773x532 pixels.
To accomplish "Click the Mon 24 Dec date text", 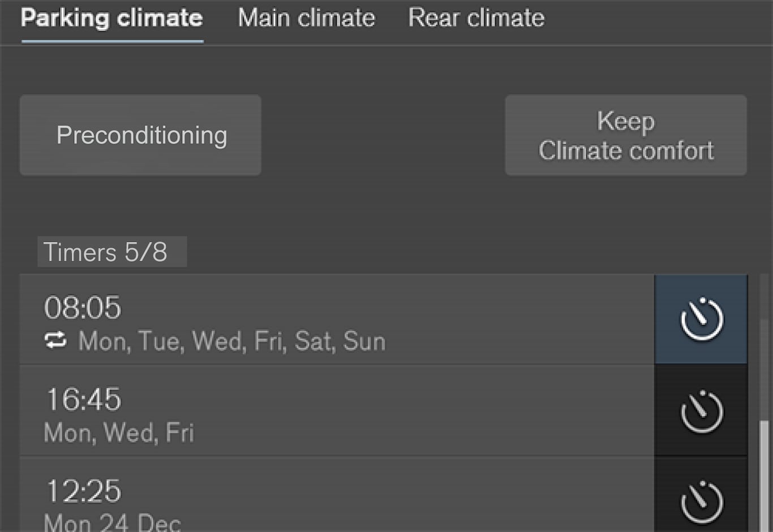I will coord(112,522).
